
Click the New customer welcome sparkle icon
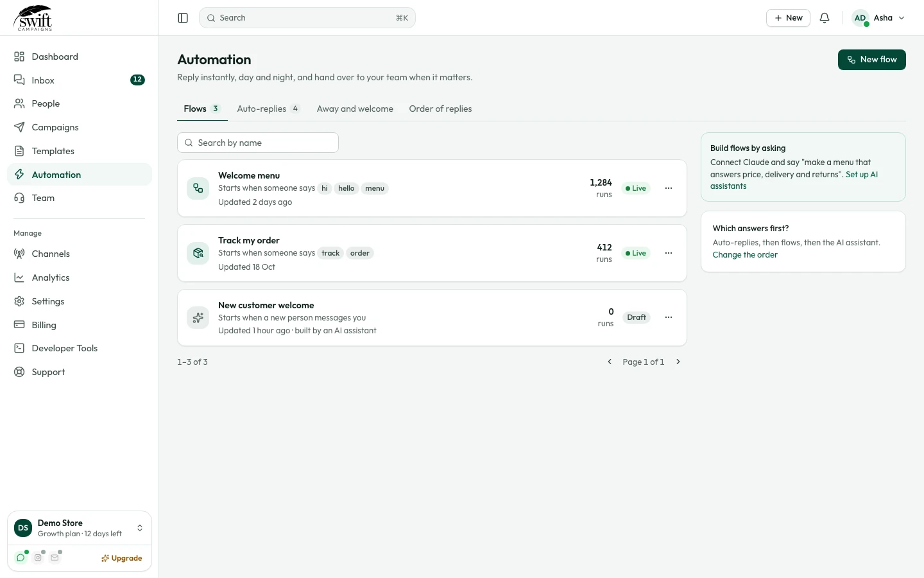(x=198, y=317)
